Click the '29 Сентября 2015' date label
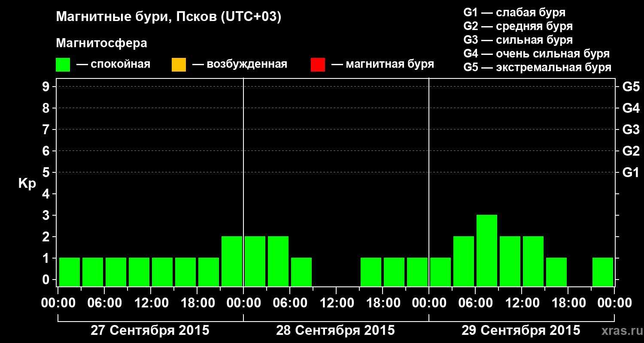This screenshot has width=644, height=343. [521, 331]
